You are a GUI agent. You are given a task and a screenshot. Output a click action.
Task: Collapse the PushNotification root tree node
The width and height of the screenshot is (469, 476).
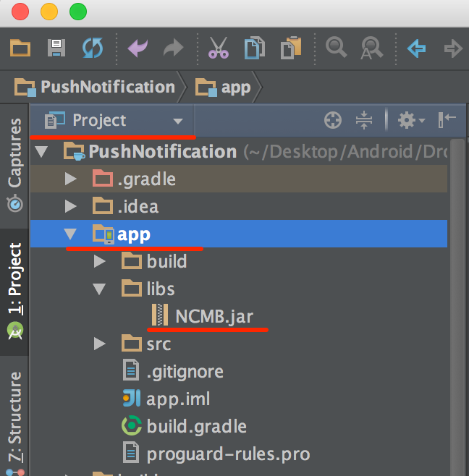point(41,151)
